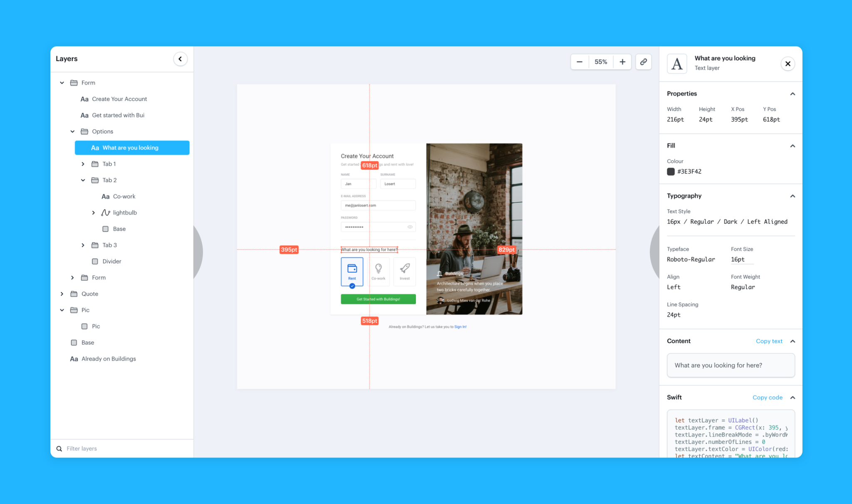Collapse the top-level Form group

[x=62, y=83]
